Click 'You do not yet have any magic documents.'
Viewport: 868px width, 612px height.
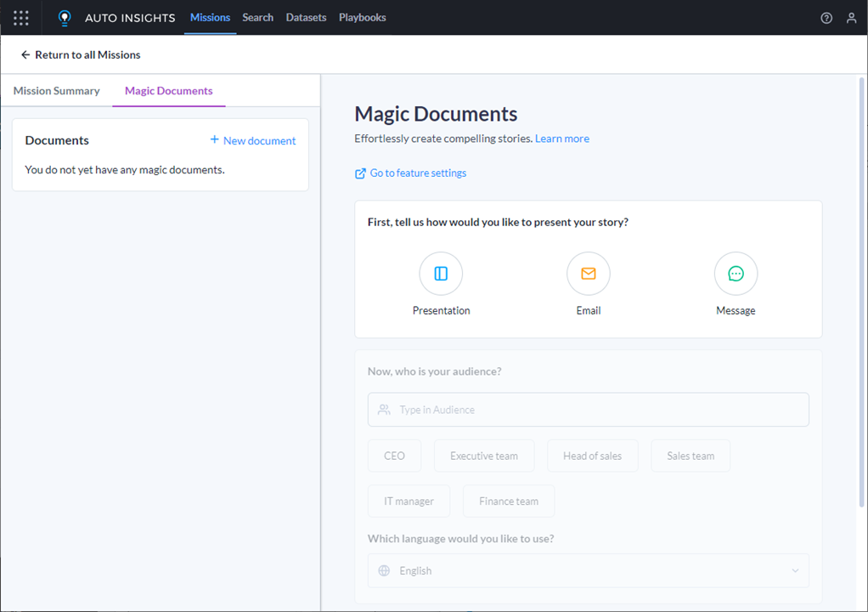(125, 170)
